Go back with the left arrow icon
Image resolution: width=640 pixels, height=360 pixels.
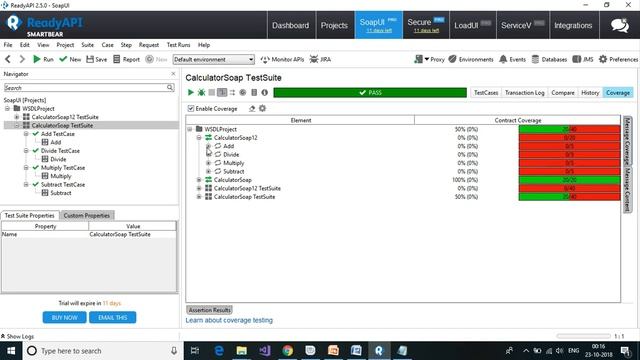pos(8,59)
